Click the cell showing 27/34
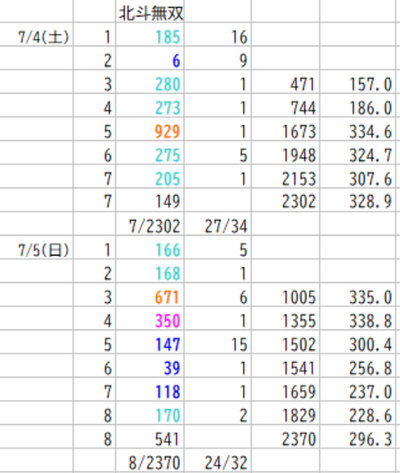 (218, 226)
